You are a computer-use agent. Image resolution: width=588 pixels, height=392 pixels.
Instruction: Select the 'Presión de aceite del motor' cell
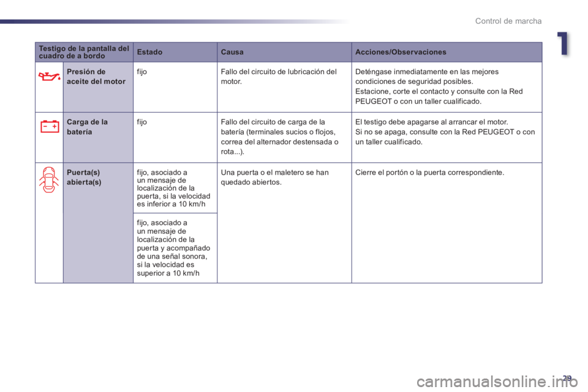pyautogui.click(x=98, y=87)
